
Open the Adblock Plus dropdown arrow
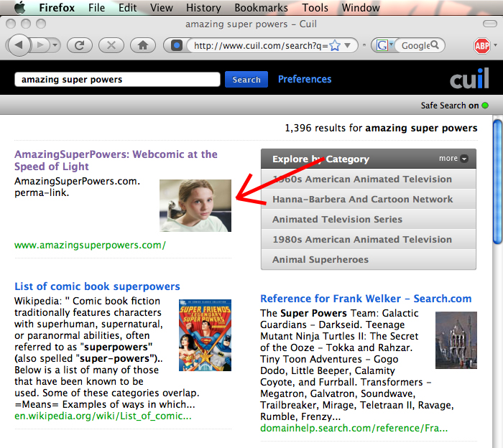(496, 45)
